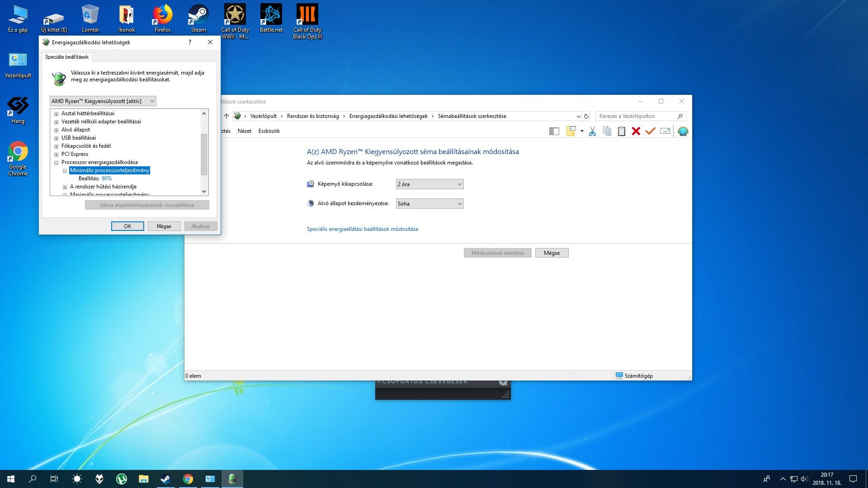
Task: Click the folder options toolbar icon
Action: [x=571, y=131]
